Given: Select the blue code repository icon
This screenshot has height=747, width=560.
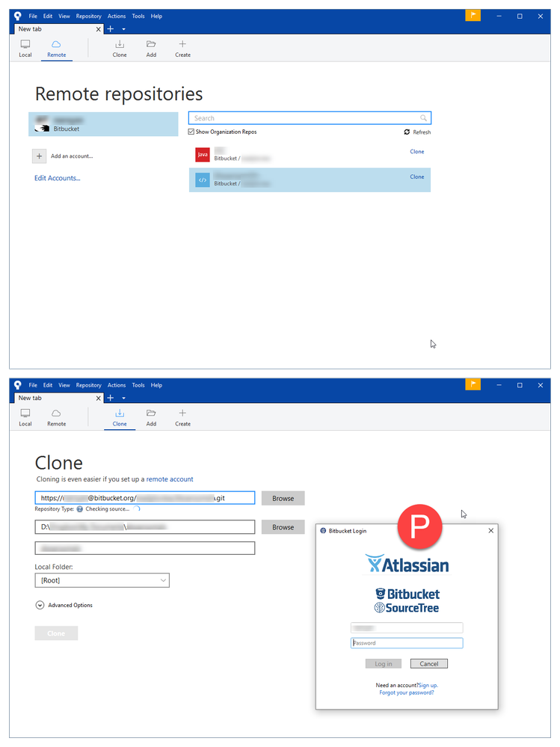Looking at the screenshot, I should point(203,179).
